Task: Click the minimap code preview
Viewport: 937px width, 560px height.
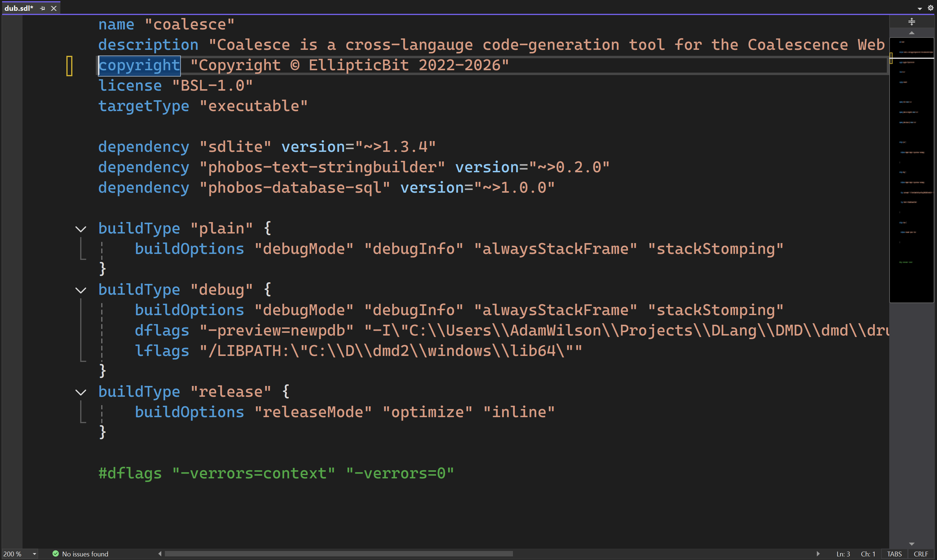Action: pyautogui.click(x=911, y=170)
